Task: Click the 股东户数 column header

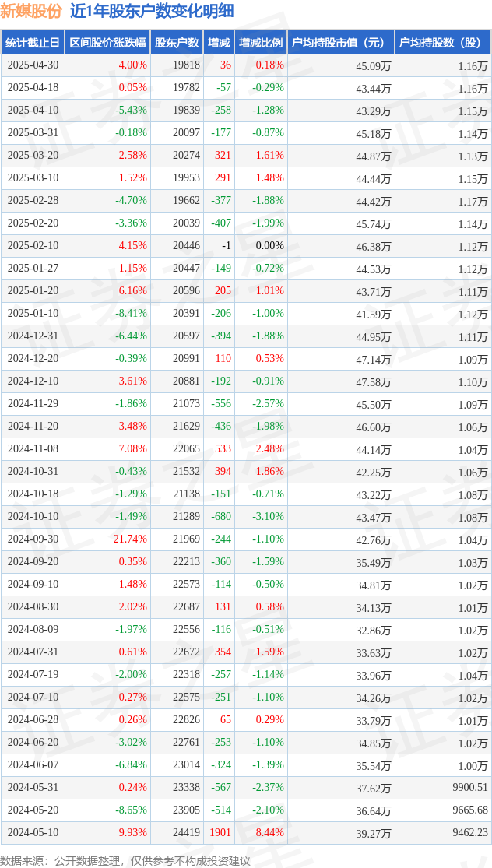Action: click(177, 43)
